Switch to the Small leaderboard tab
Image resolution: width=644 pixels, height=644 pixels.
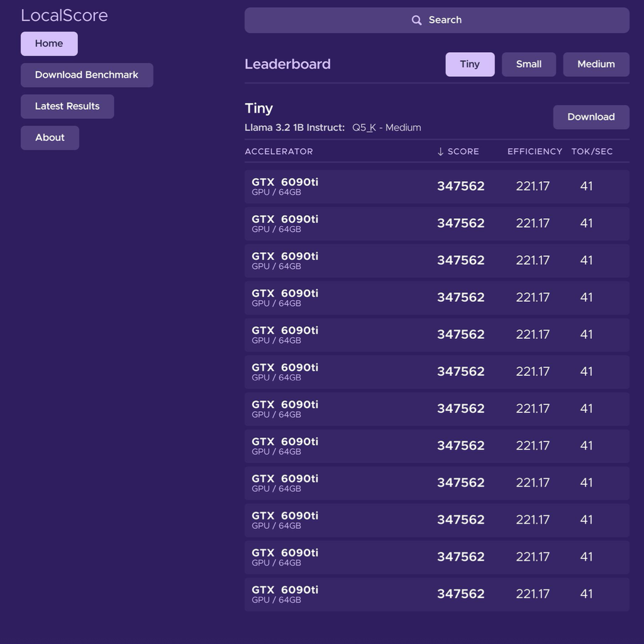[528, 64]
